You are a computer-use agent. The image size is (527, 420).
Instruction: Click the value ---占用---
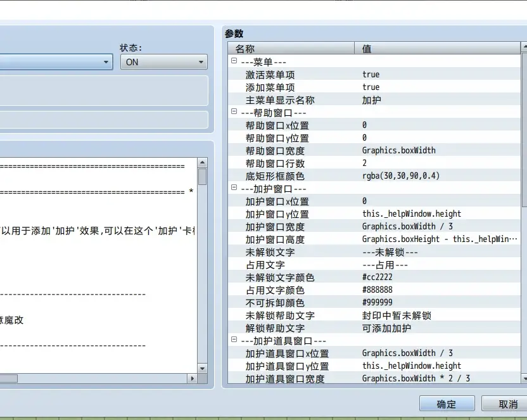pyautogui.click(x=385, y=265)
